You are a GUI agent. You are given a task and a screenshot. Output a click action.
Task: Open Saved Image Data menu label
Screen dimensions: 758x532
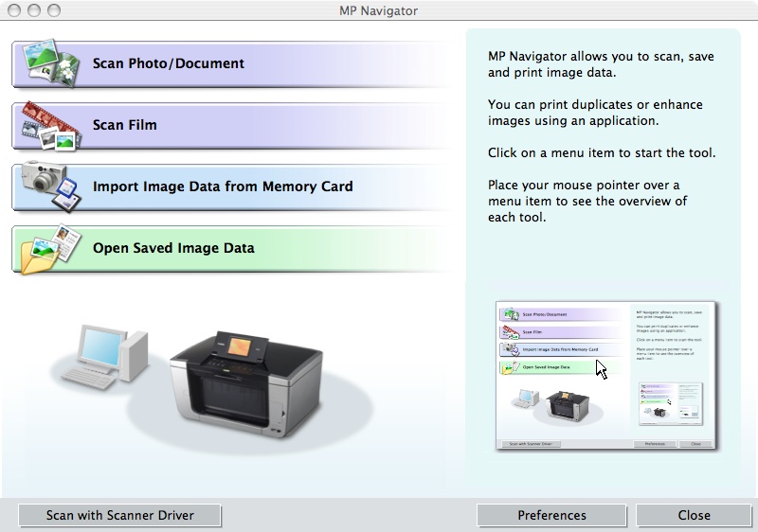tap(173, 248)
